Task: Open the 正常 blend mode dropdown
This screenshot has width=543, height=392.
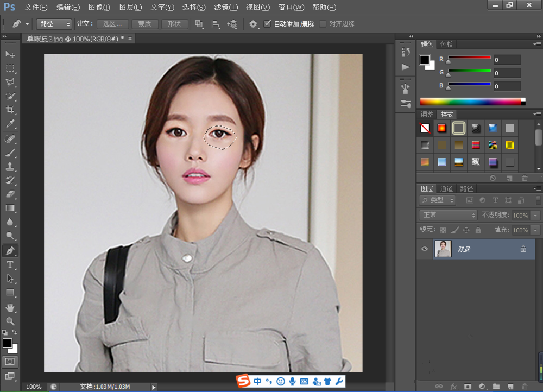Action: pyautogui.click(x=448, y=215)
